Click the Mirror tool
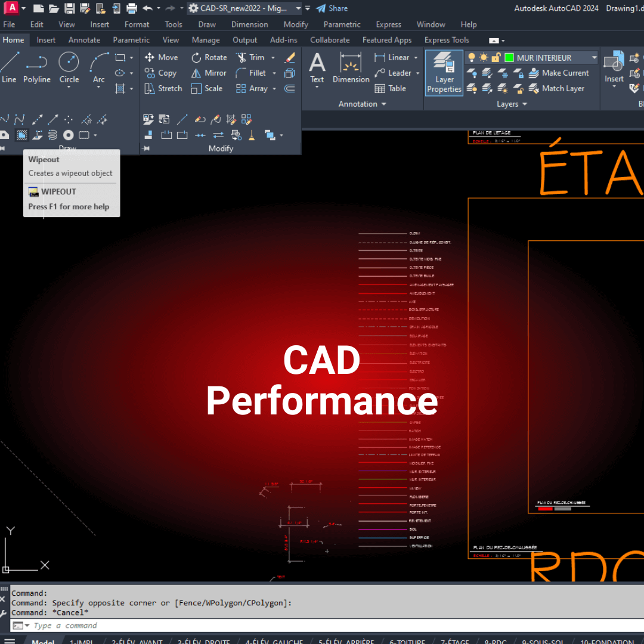This screenshot has width=644, height=644. tap(209, 73)
